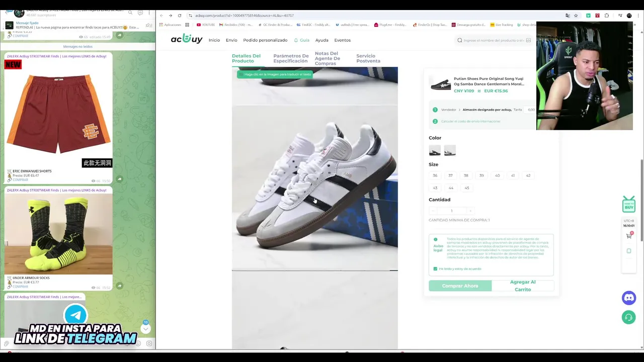Open the Eventos menu item
This screenshot has height=362, width=644.
343,40
